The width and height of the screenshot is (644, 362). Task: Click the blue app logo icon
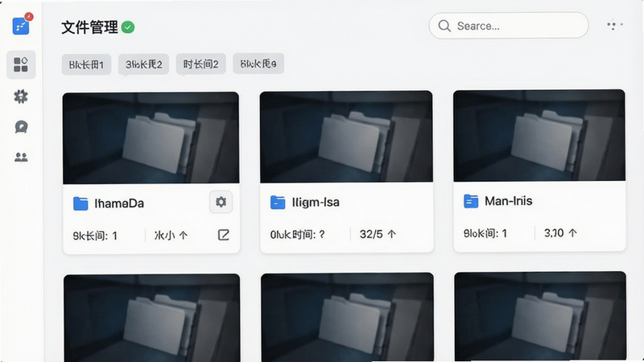tap(21, 27)
